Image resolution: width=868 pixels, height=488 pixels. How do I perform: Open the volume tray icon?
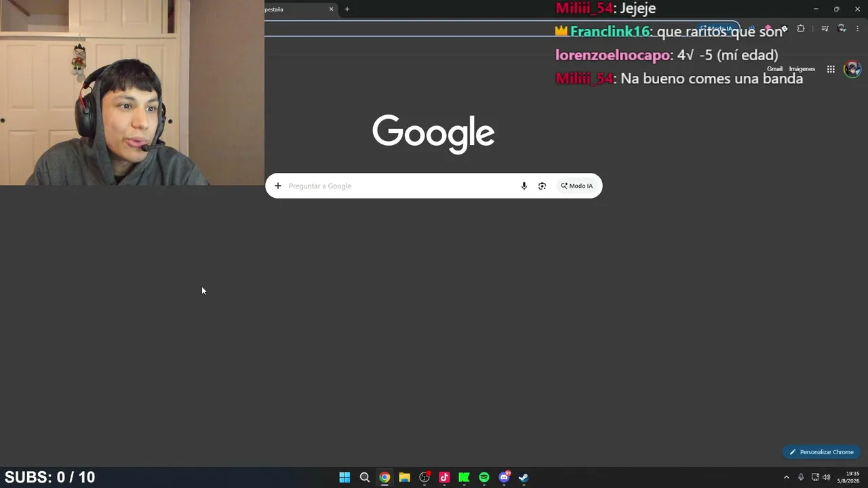coord(827,477)
